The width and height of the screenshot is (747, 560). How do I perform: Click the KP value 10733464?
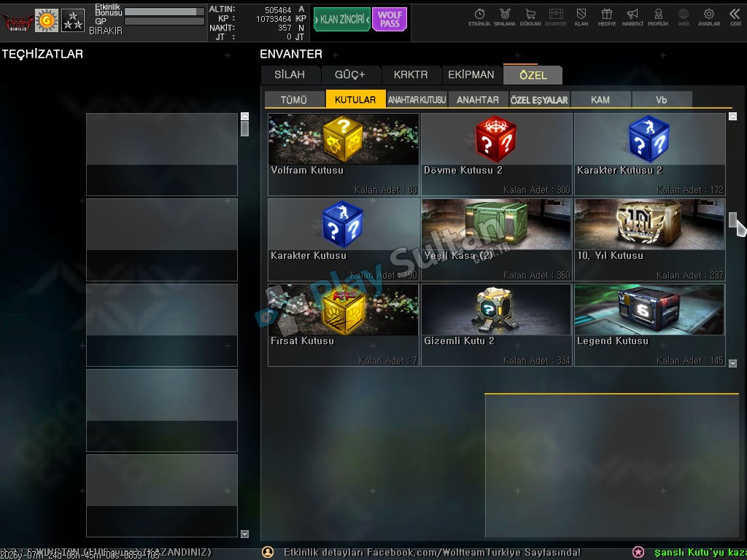click(274, 19)
